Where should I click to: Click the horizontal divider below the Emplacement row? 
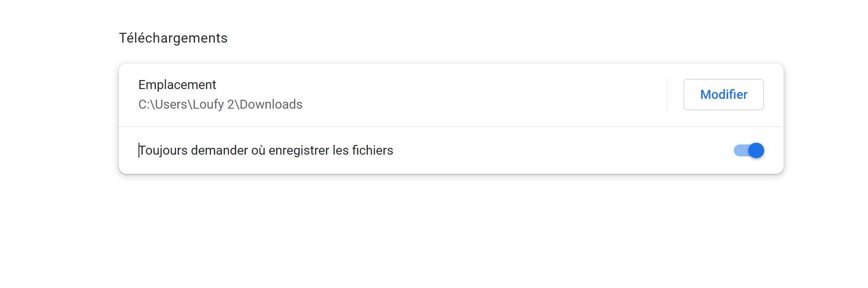451,127
